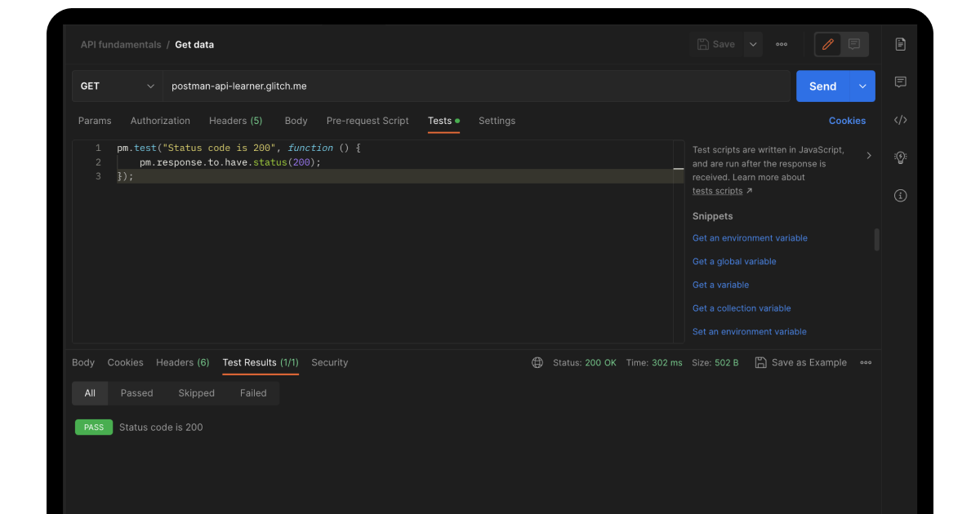980x514 pixels.
Task: Open the code snippet icon in sidebar
Action: point(900,120)
